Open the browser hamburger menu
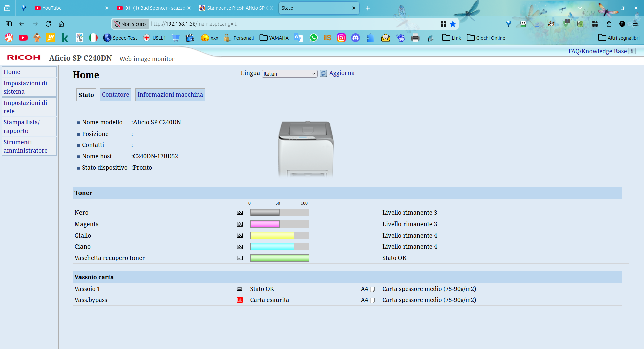The image size is (644, 349). point(635,24)
